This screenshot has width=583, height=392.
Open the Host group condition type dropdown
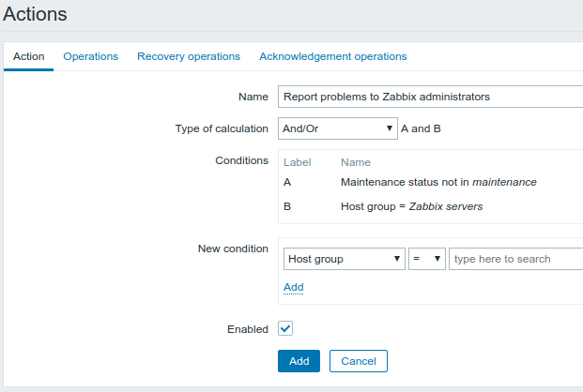pyautogui.click(x=345, y=259)
